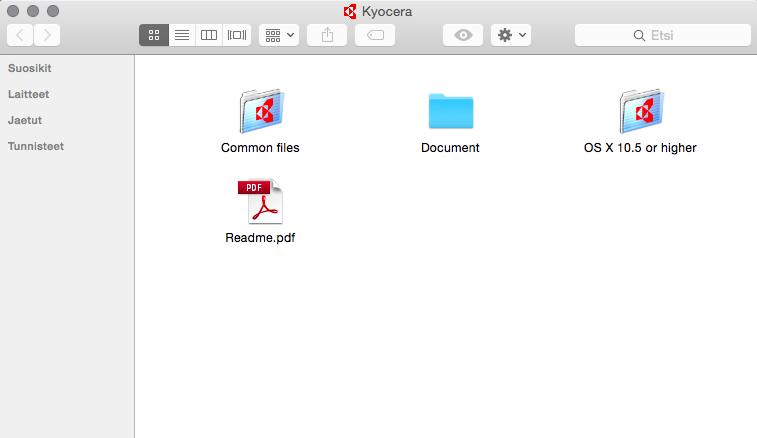Image resolution: width=757 pixels, height=438 pixels.
Task: Minimize the Kyocera Finder window
Action: [x=33, y=11]
